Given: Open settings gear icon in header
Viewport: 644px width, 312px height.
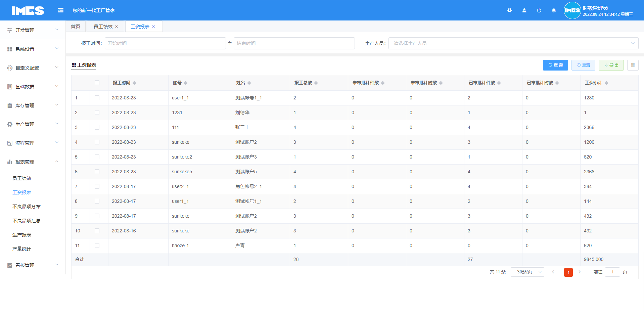Looking at the screenshot, I should [509, 10].
